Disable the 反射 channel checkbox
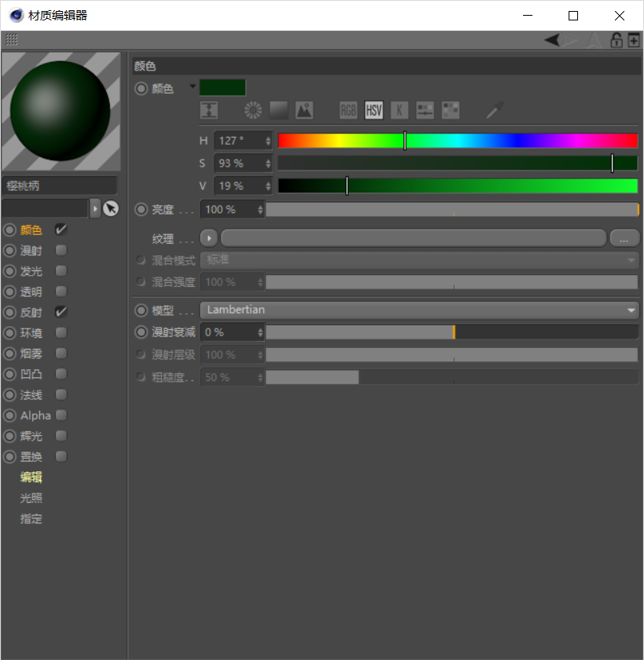 point(61,312)
